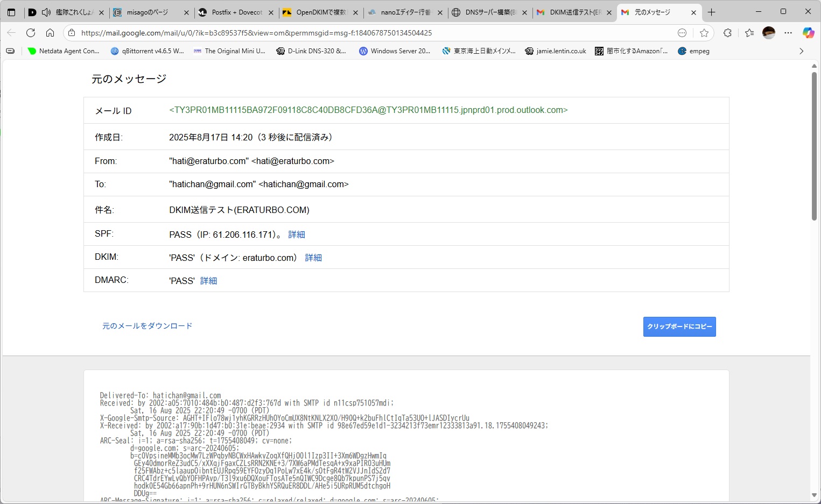Viewport: 821px width, 504px height.
Task: Select the To hatichan@gmail.com value
Action: 259,184
